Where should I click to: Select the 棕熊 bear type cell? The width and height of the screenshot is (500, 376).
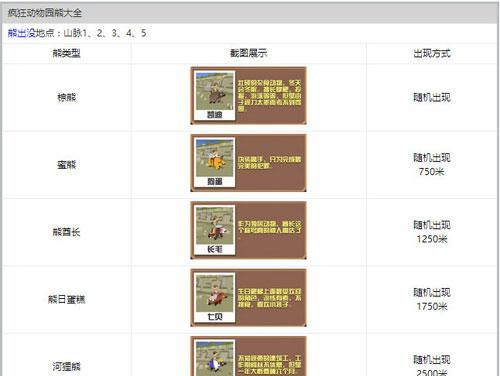(x=67, y=97)
